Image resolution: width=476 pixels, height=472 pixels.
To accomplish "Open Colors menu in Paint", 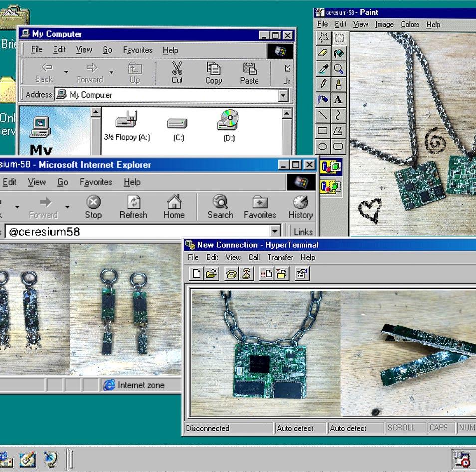I will [410, 24].
